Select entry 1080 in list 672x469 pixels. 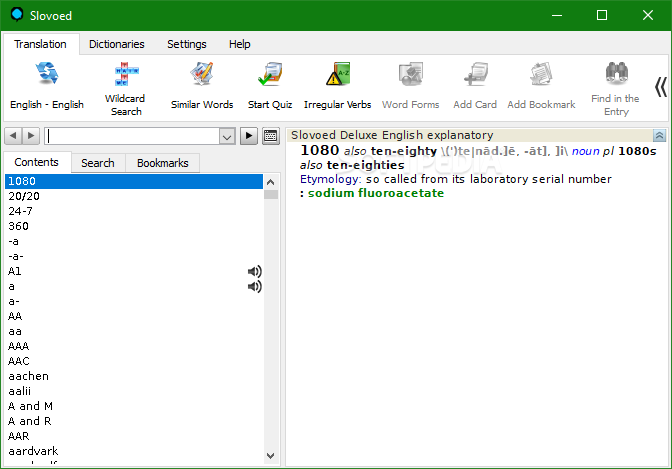tap(134, 181)
